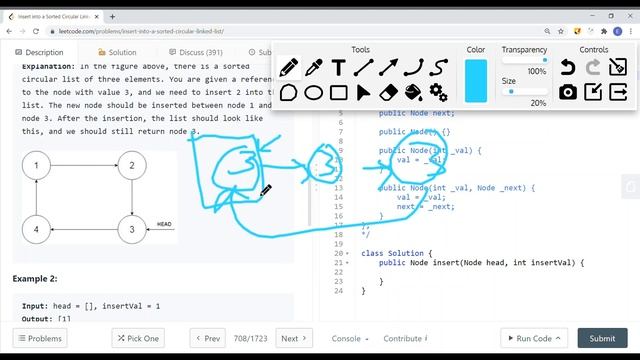
Task: Select the Pencil drawing tool
Action: [289, 67]
